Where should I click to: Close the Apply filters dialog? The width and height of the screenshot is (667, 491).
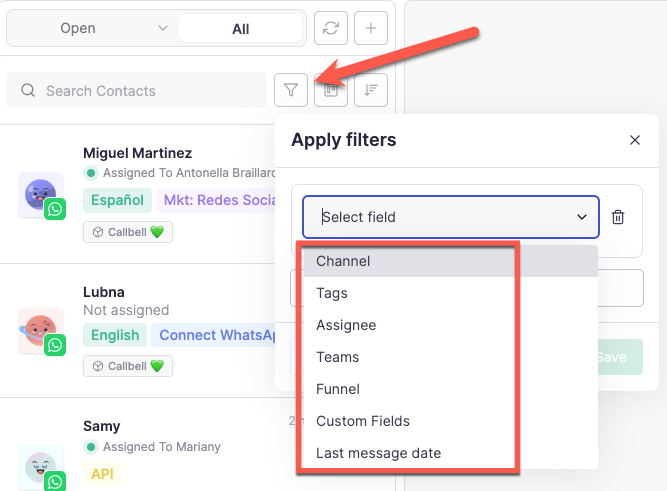tap(635, 140)
